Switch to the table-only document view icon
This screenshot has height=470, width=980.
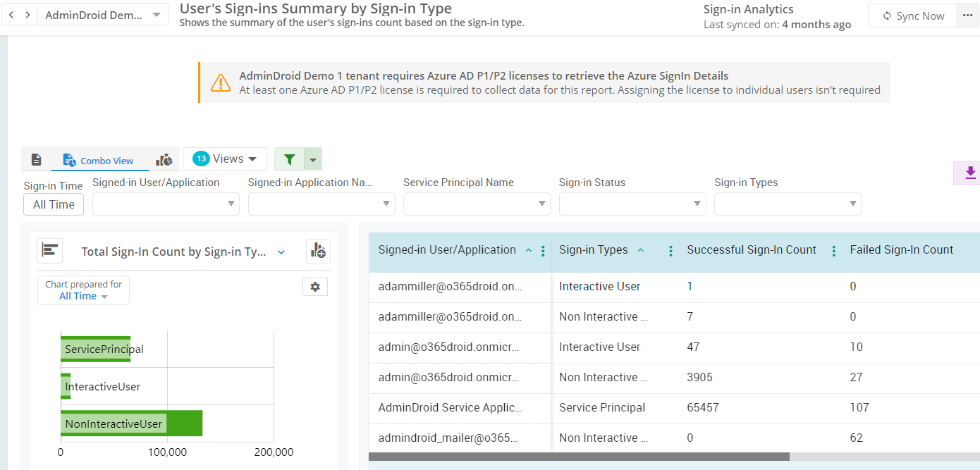tap(37, 160)
